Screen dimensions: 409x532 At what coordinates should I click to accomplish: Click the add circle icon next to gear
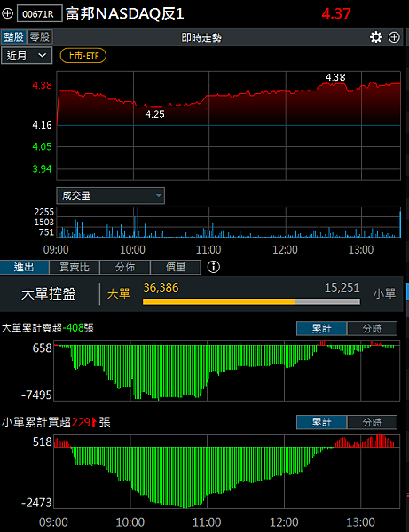click(x=394, y=37)
